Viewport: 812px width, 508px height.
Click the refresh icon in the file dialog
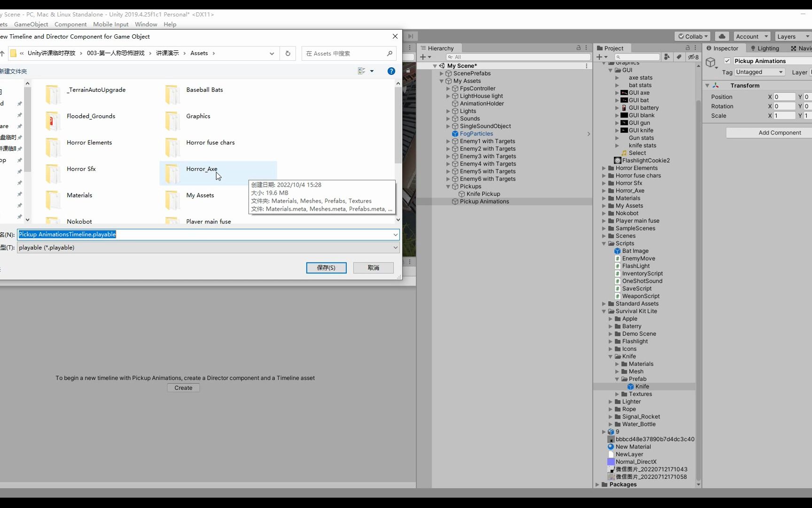point(288,53)
